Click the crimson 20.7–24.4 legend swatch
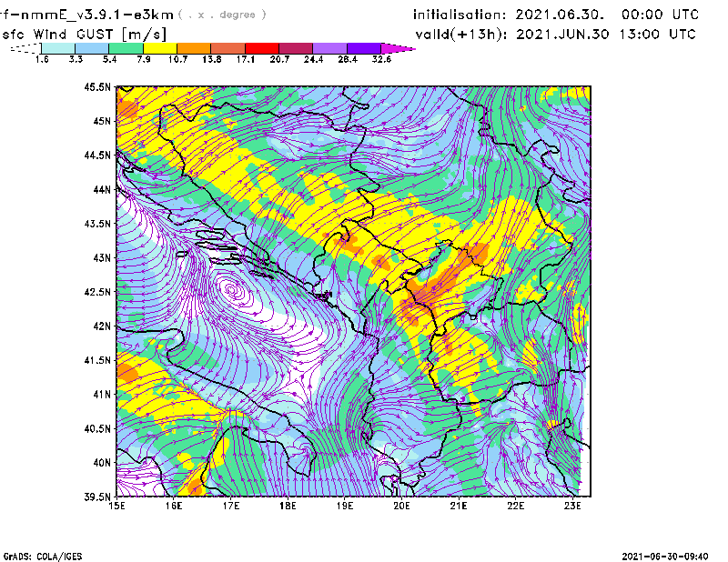The image size is (728, 562). pos(296,48)
